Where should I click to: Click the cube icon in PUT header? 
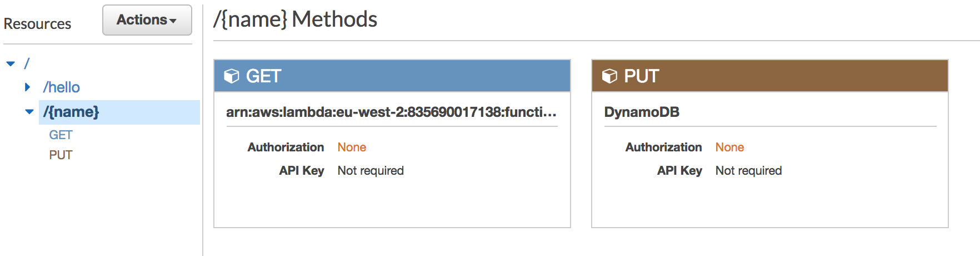coord(609,76)
